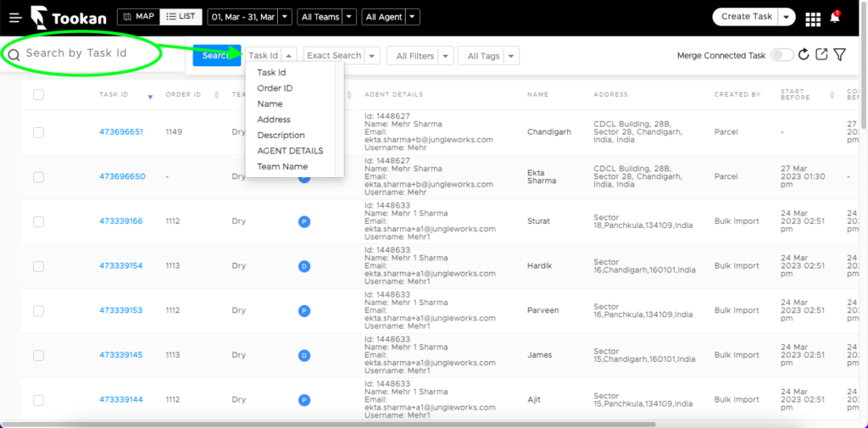Image resolution: width=868 pixels, height=428 pixels.
Task: Open the hamburger navigation menu
Action: point(15,18)
